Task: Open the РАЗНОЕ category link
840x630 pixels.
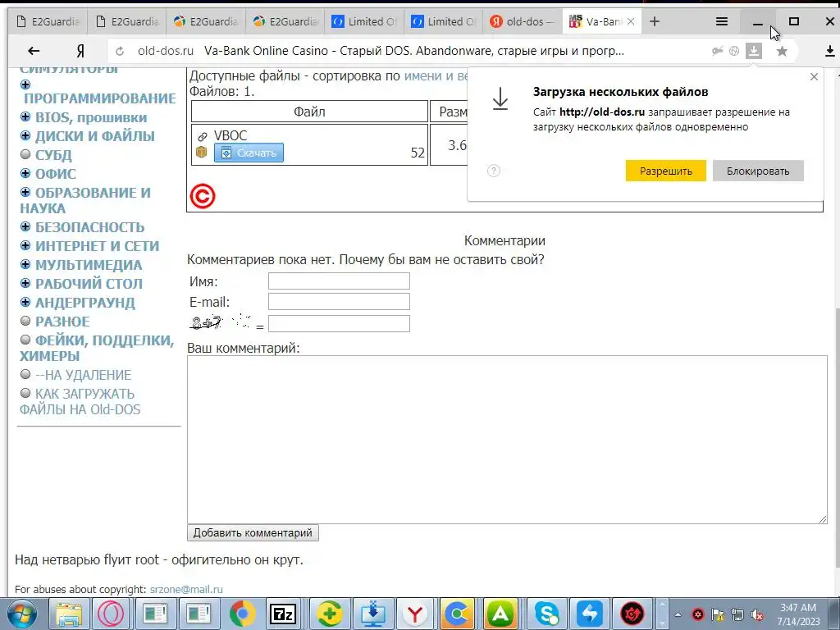Action: (x=62, y=322)
